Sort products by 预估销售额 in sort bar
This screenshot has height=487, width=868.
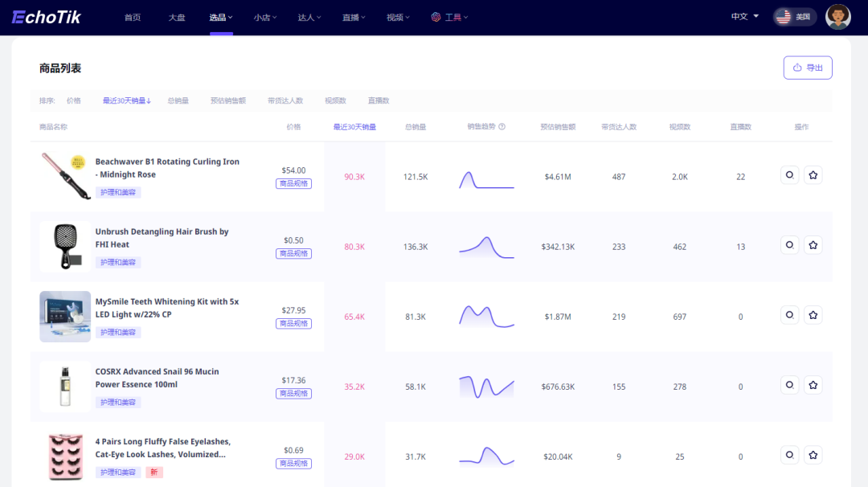228,100
